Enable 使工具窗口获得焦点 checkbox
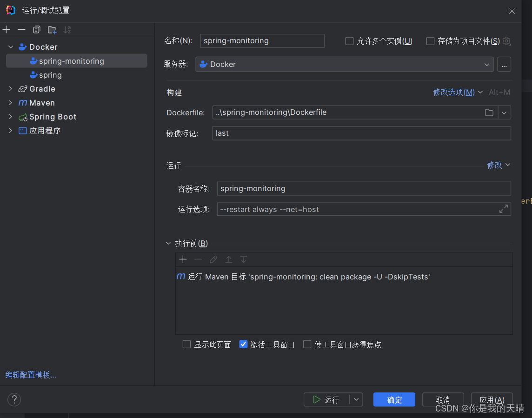 pos(307,345)
